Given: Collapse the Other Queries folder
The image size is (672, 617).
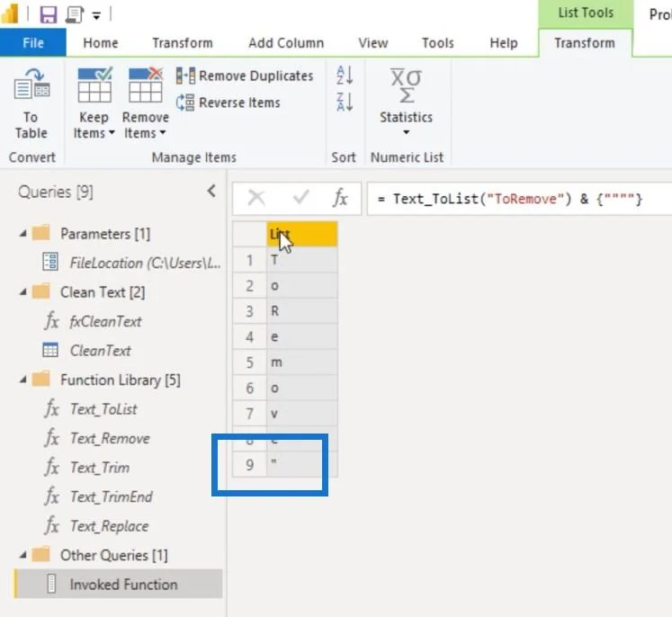Looking at the screenshot, I should coord(23,555).
